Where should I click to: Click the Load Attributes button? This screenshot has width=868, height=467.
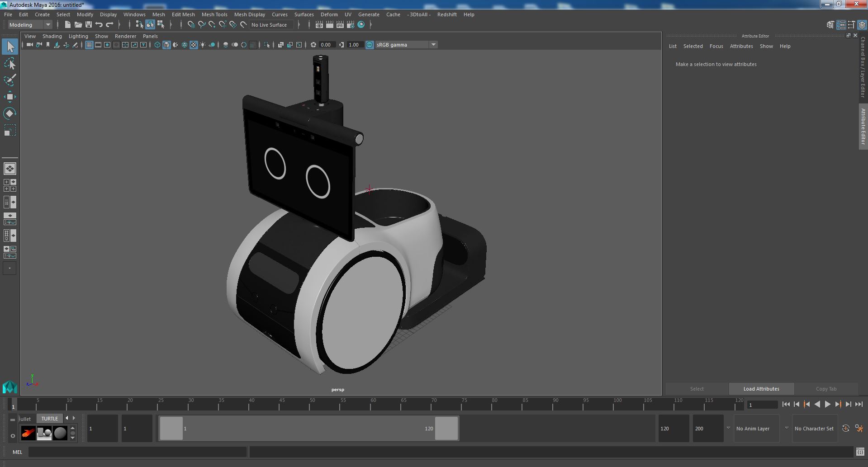[x=761, y=389]
